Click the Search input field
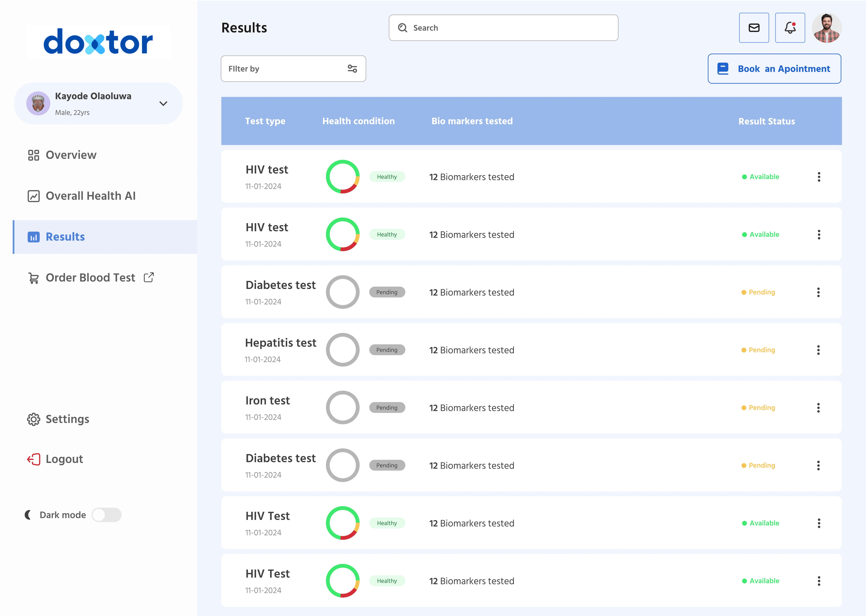The height and width of the screenshot is (616, 866). [x=503, y=28]
